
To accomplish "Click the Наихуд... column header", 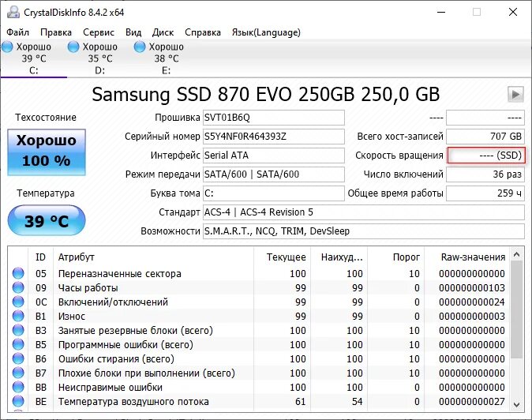I will [x=339, y=257].
